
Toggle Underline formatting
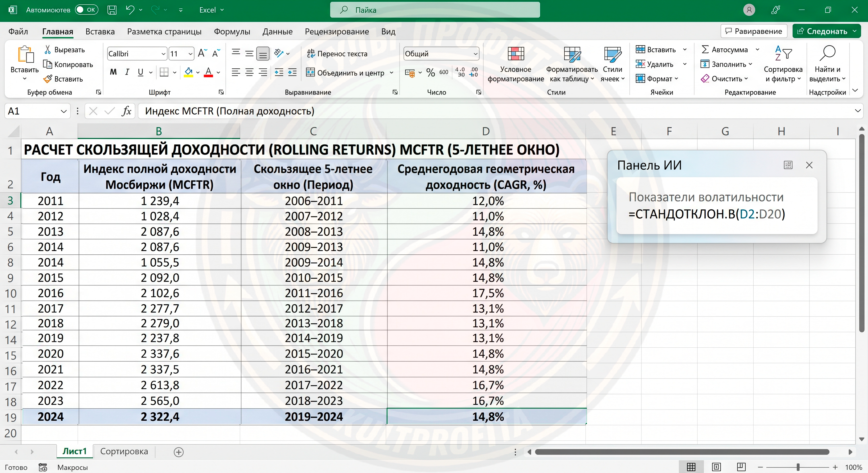tap(141, 72)
